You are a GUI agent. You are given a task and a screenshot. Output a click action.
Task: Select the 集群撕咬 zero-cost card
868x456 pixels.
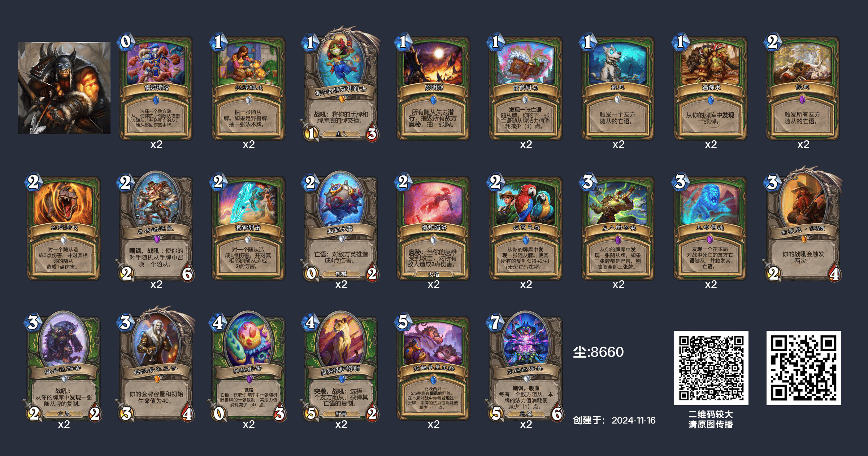[156, 88]
